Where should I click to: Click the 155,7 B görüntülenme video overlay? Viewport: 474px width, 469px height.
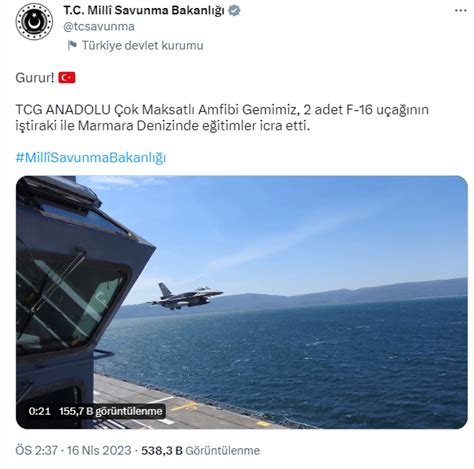point(110,411)
